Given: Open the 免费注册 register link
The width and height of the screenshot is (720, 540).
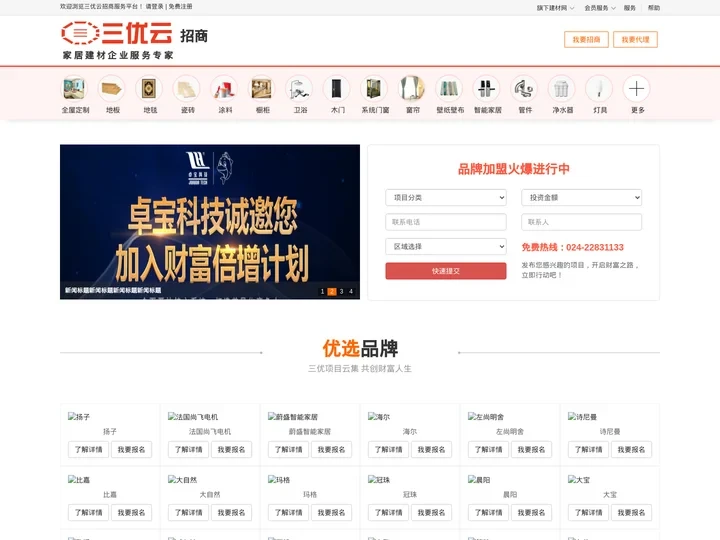Looking at the screenshot, I should pyautogui.click(x=180, y=6).
